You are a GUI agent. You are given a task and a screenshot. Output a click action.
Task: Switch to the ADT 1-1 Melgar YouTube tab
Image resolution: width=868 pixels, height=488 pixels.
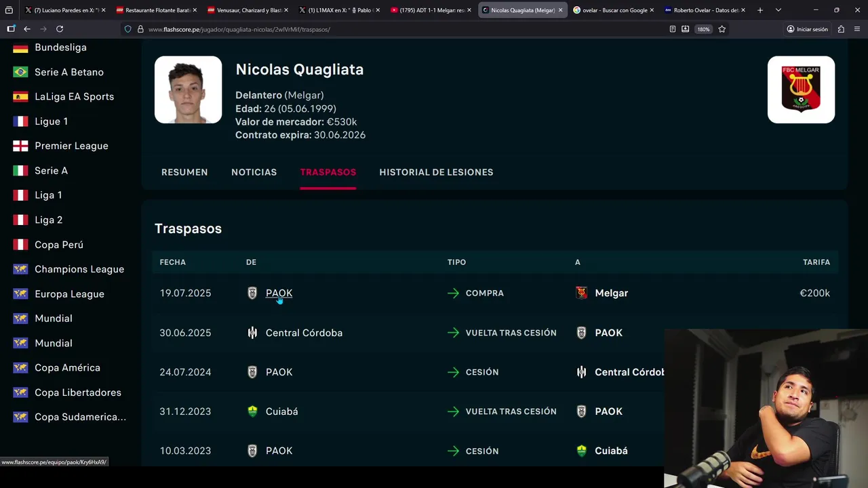pyautogui.click(x=430, y=10)
